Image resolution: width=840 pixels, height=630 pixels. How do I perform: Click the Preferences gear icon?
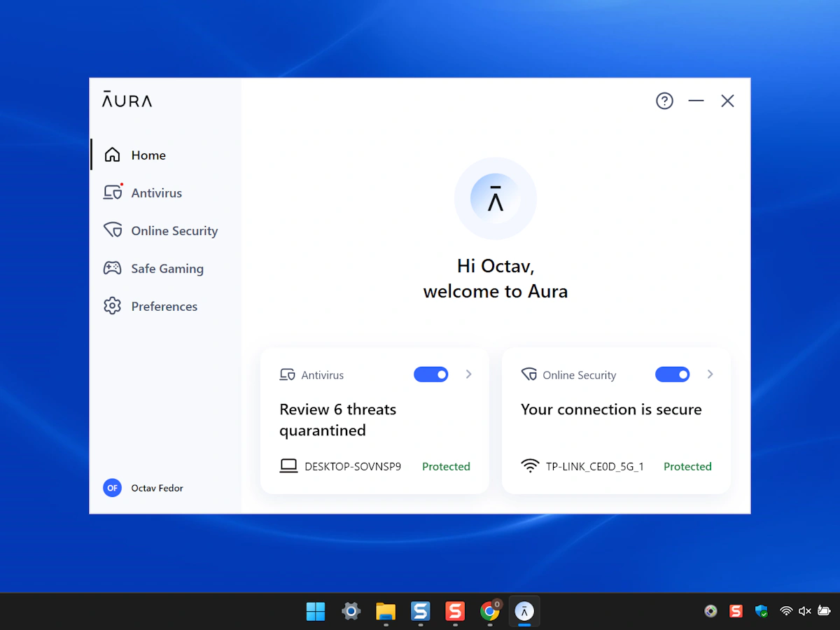pyautogui.click(x=113, y=306)
